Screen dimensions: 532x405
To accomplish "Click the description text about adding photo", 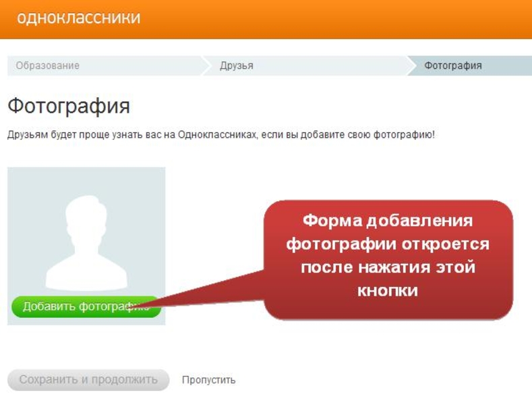I will click(x=221, y=134).
